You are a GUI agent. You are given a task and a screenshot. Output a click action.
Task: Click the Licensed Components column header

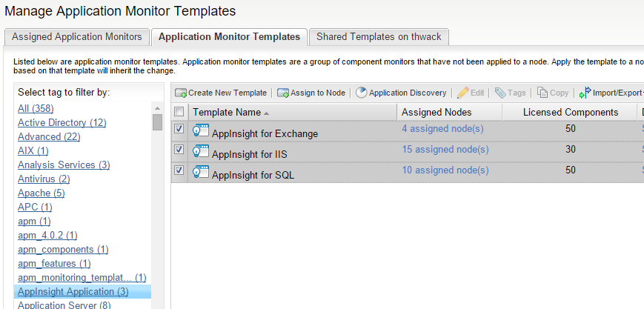[570, 112]
